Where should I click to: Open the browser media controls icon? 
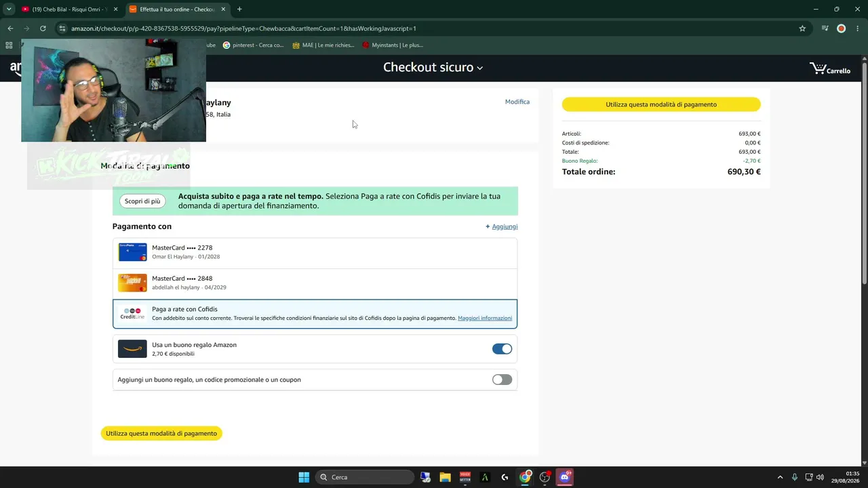coord(825,28)
